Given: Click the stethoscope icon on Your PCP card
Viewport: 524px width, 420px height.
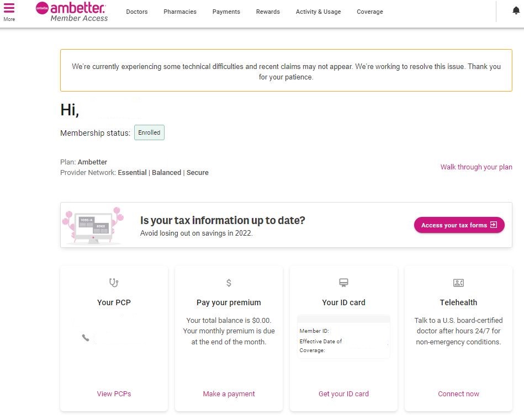Looking at the screenshot, I should [114, 283].
